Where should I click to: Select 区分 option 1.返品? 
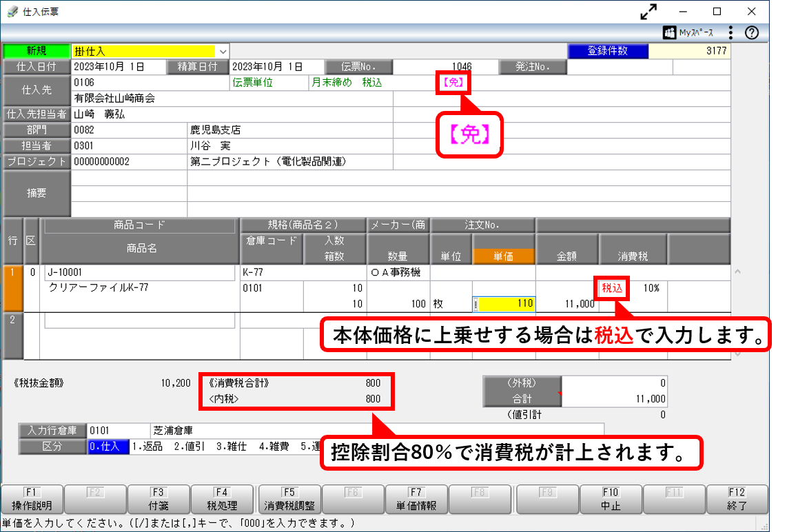tap(147, 447)
